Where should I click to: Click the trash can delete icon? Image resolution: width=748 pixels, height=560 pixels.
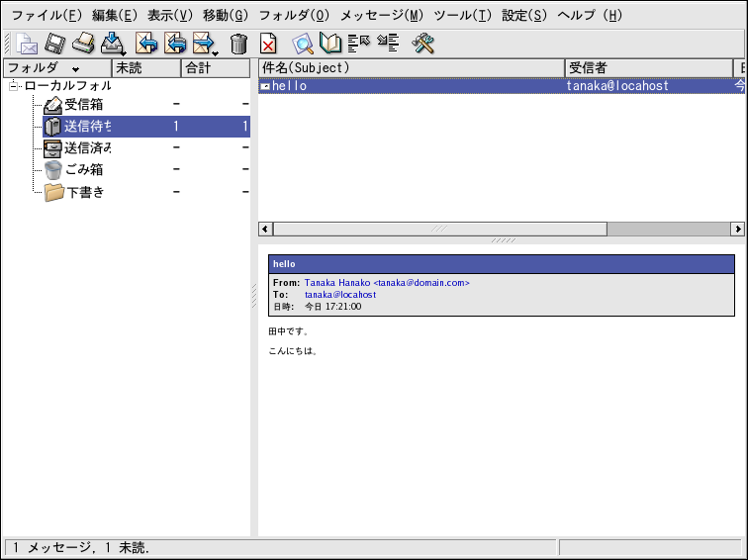click(238, 44)
